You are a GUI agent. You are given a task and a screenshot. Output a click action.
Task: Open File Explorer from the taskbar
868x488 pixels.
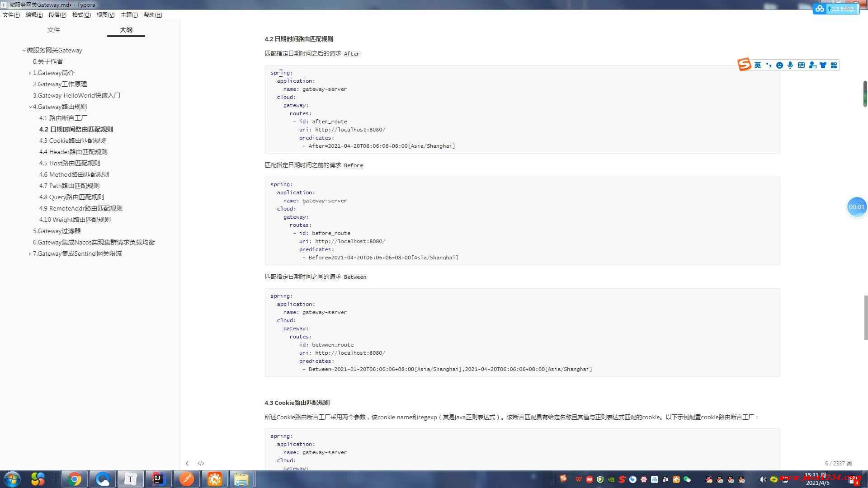(x=242, y=479)
